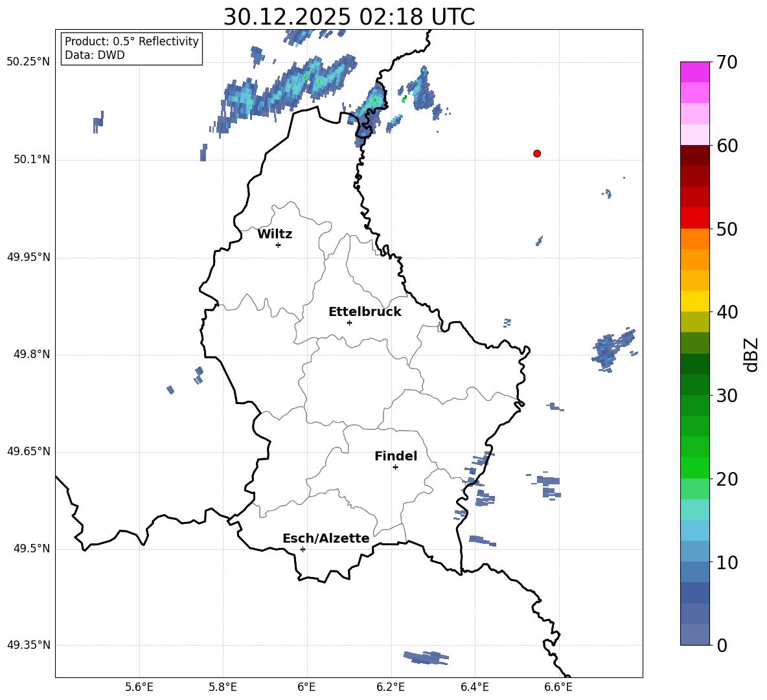The image size is (767, 700).
Task: Click the 6.2°E longitude label
Action: 391,687
